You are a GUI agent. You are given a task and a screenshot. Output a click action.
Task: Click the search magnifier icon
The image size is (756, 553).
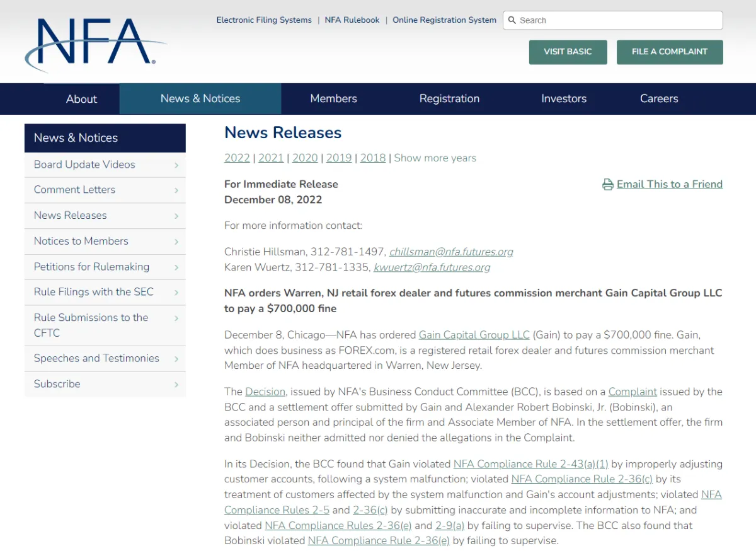pyautogui.click(x=512, y=20)
